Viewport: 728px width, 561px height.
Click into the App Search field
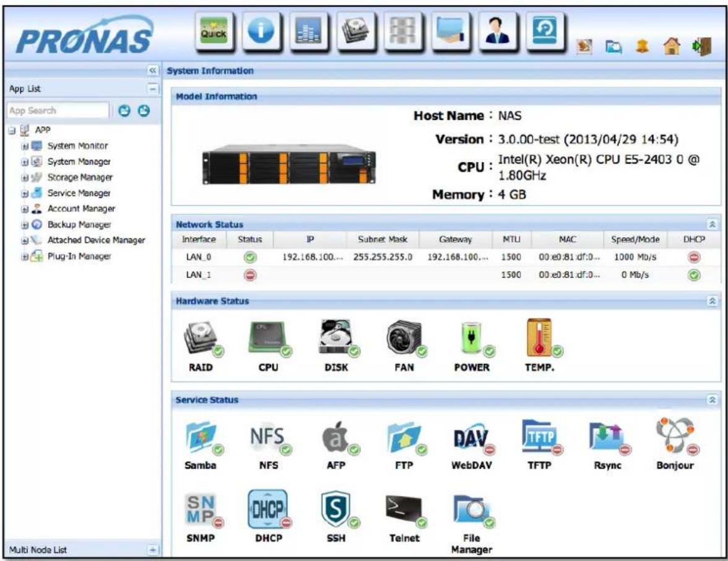pyautogui.click(x=58, y=110)
